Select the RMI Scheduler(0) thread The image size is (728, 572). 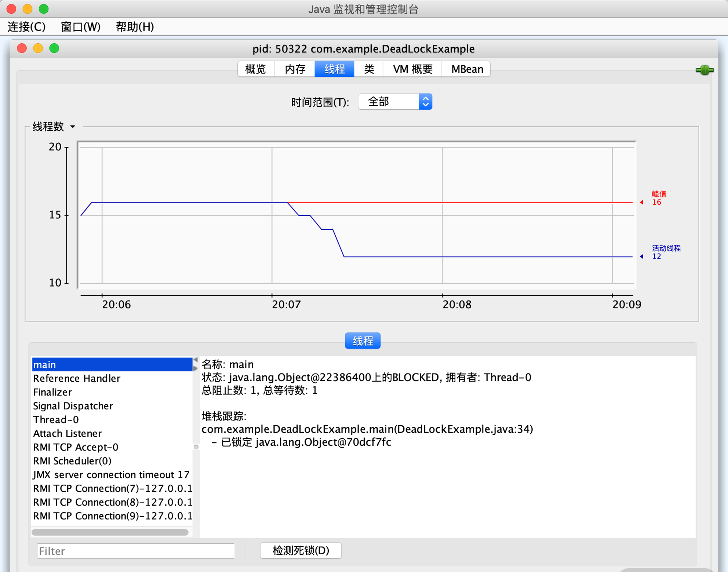tap(112, 461)
